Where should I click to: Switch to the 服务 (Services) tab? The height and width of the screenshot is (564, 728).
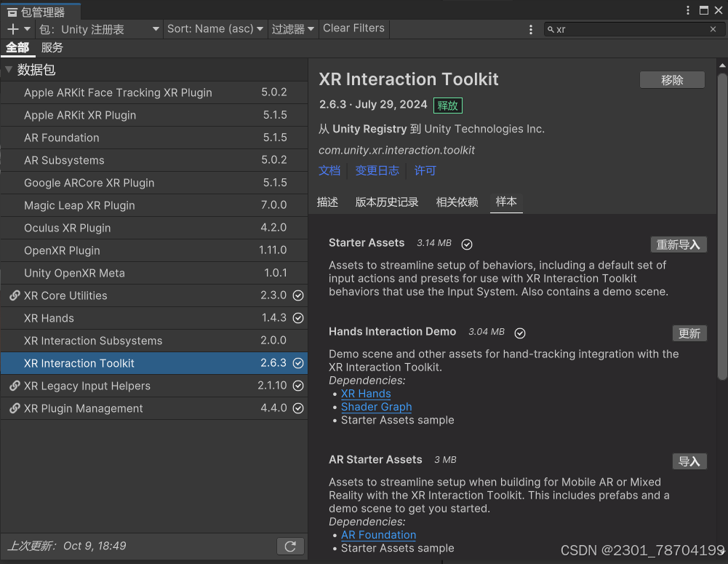coord(52,47)
